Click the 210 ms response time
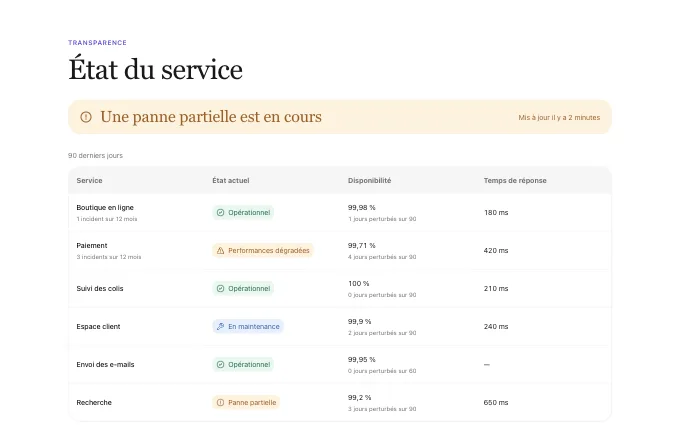This screenshot has height=425, width=680. pyautogui.click(x=496, y=288)
